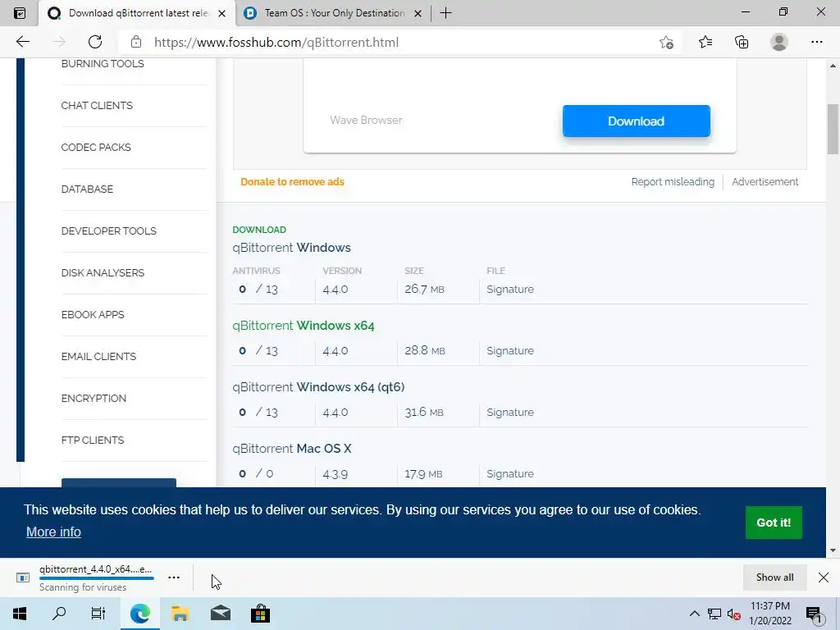Close the downloads bar
The width and height of the screenshot is (840, 630).
(824, 577)
